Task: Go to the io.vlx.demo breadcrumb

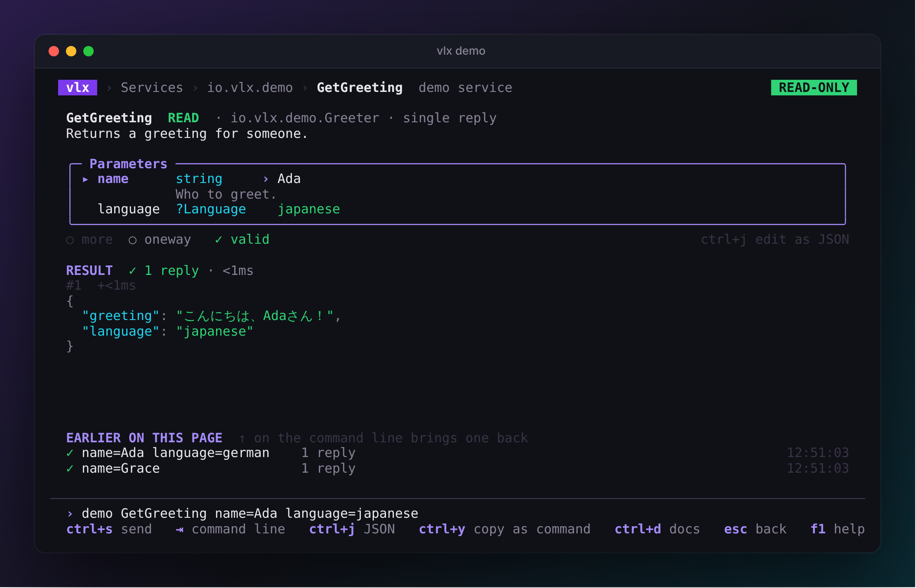Action: [x=250, y=88]
